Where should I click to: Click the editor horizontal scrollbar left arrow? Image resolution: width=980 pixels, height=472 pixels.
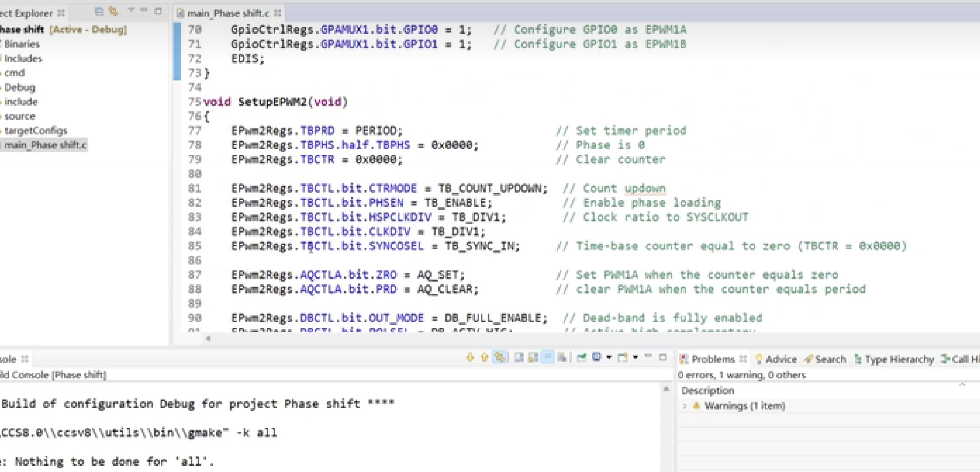pos(208,339)
